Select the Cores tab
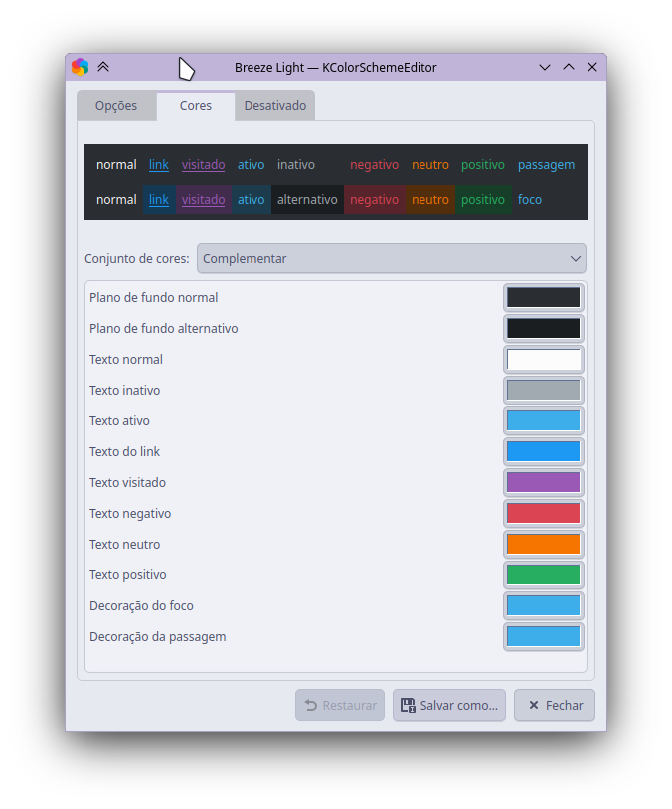 196,106
